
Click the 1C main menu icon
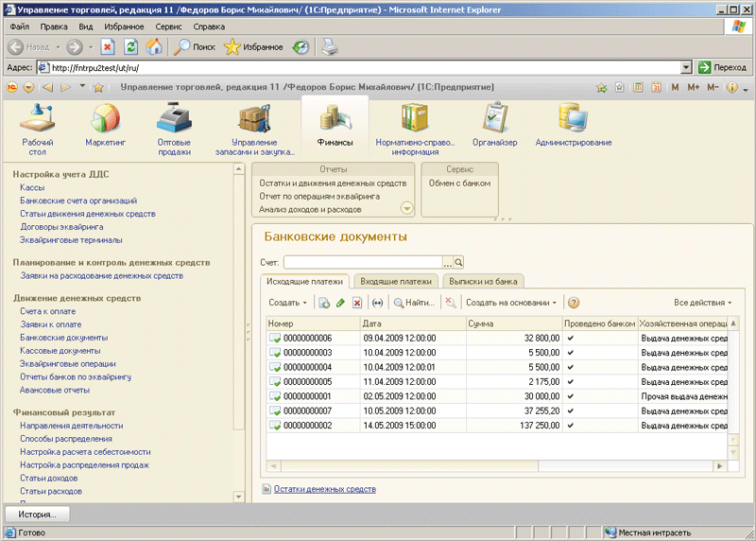click(12, 87)
